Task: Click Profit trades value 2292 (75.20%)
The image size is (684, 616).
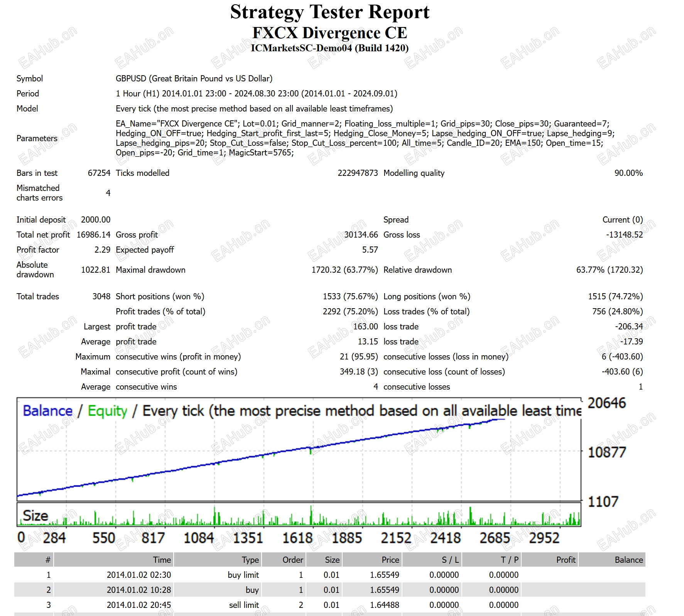Action: point(350,312)
